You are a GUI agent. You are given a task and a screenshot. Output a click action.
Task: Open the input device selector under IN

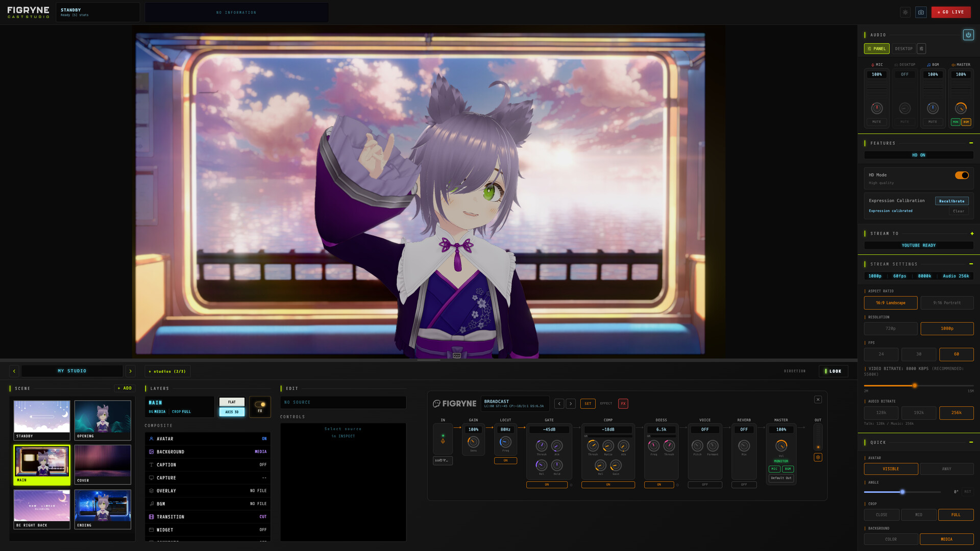443,460
